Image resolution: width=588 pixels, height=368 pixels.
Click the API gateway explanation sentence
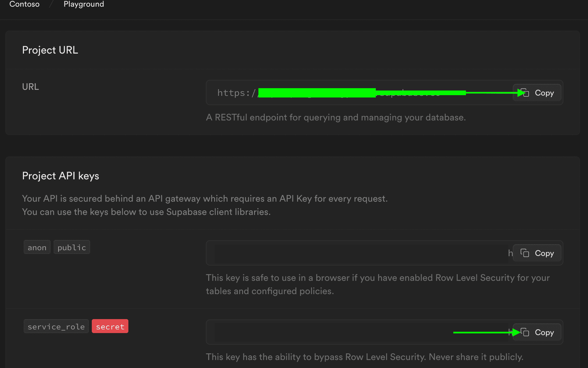point(205,199)
